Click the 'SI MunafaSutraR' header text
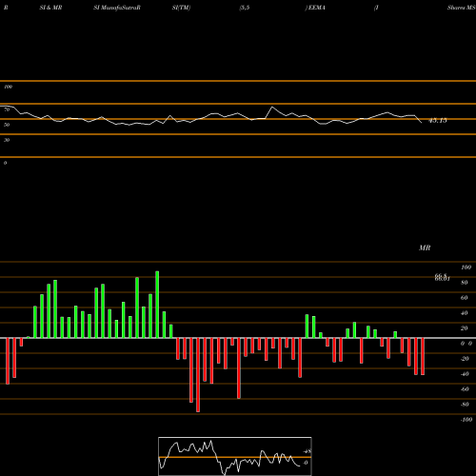This screenshot has height=476, width=476. (x=117, y=8)
